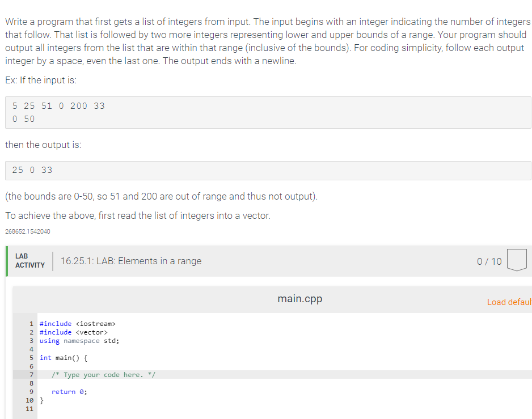The width and height of the screenshot is (532, 419).
Task: Click line number 1 in the editor gutter
Action: click(31, 323)
